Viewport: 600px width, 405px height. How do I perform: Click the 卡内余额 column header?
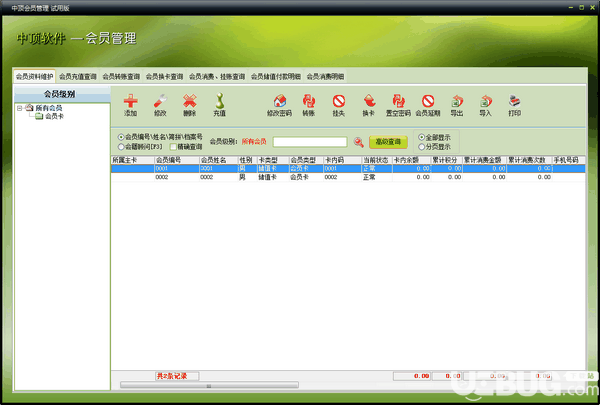pyautogui.click(x=412, y=160)
